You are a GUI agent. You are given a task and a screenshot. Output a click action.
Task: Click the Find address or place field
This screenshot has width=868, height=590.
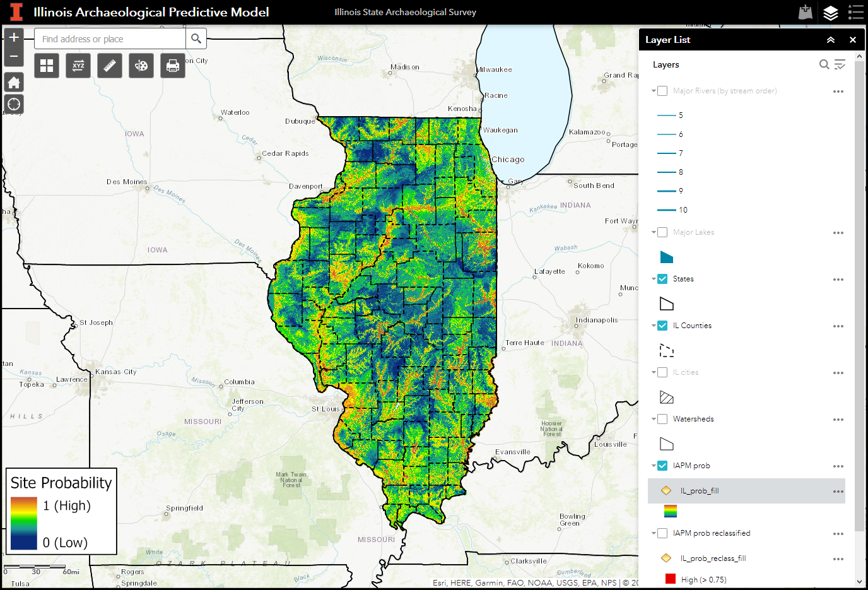pos(110,38)
